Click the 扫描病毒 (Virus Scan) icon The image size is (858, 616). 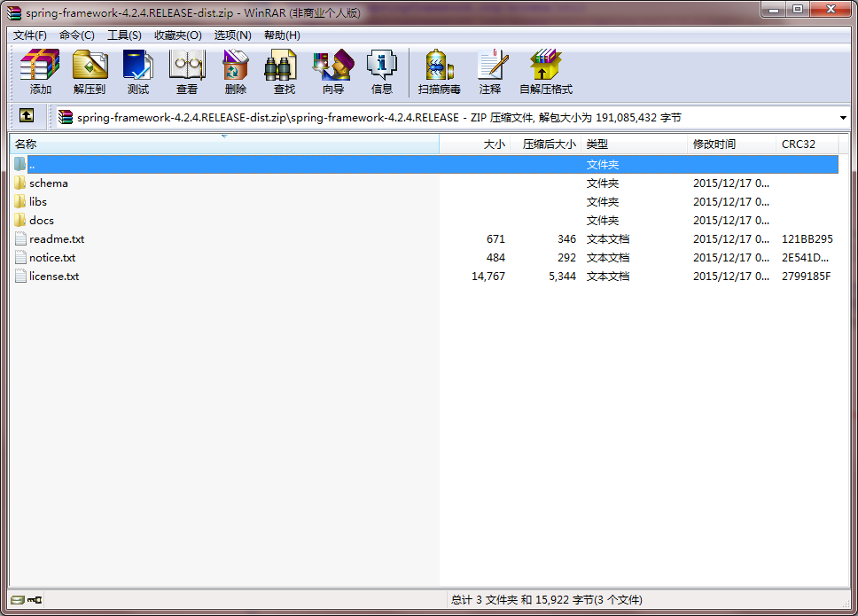pos(440,65)
